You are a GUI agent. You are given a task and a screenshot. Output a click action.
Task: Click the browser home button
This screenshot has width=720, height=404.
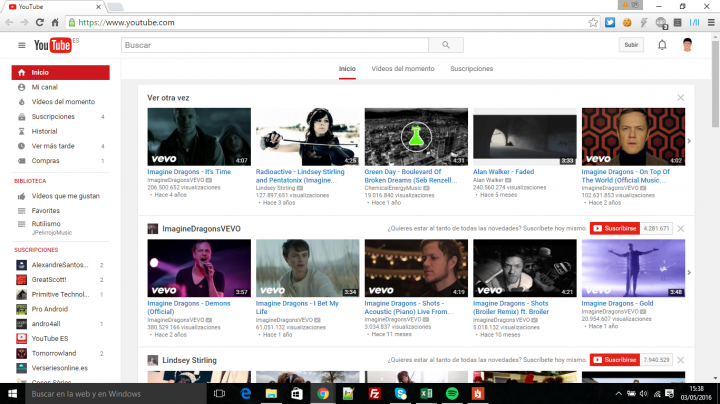[x=55, y=22]
